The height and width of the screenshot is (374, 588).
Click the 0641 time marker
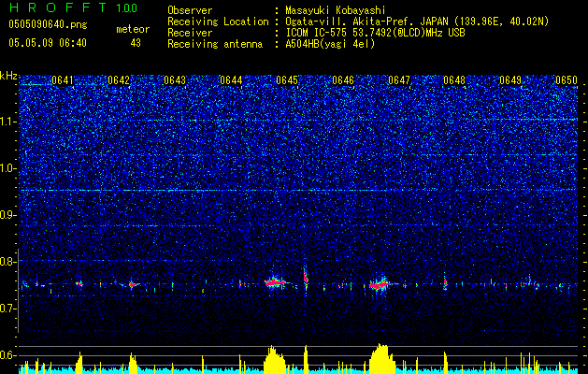63,80
